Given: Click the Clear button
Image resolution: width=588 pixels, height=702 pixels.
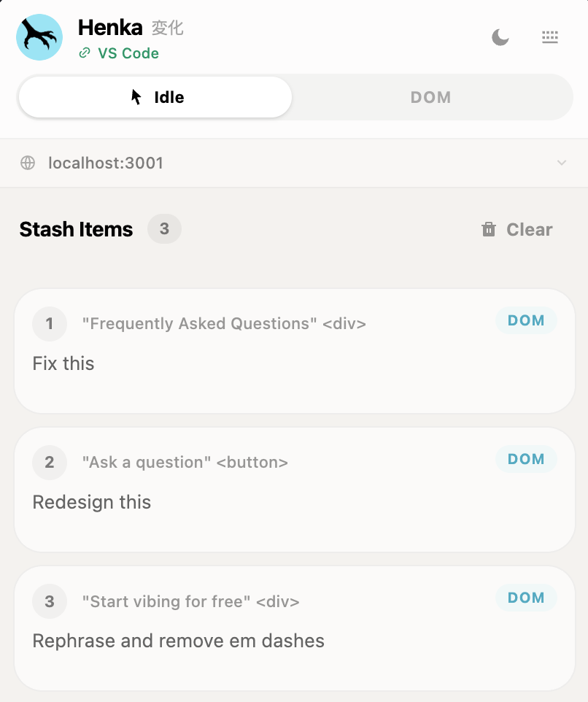Looking at the screenshot, I should (529, 229).
